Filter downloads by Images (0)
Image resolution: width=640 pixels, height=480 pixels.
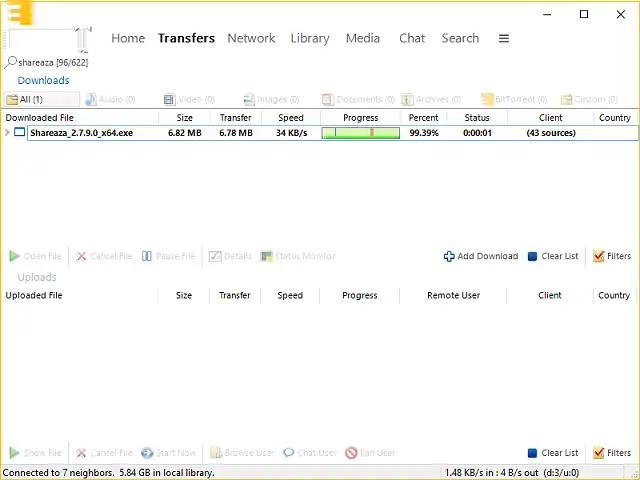click(x=271, y=99)
